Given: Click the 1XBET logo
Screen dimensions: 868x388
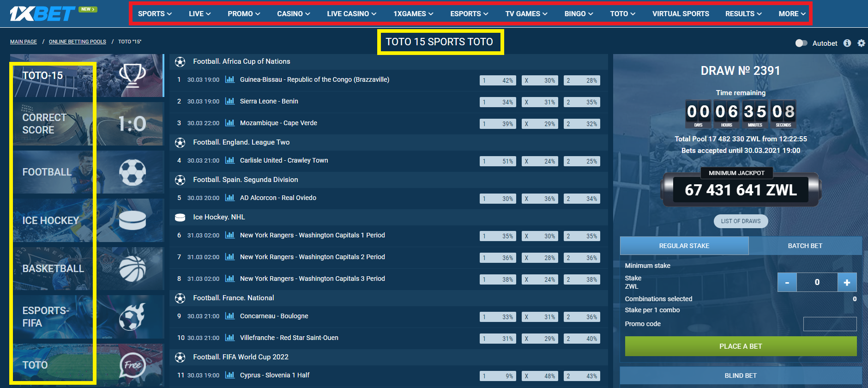Looking at the screenshot, I should [x=42, y=14].
